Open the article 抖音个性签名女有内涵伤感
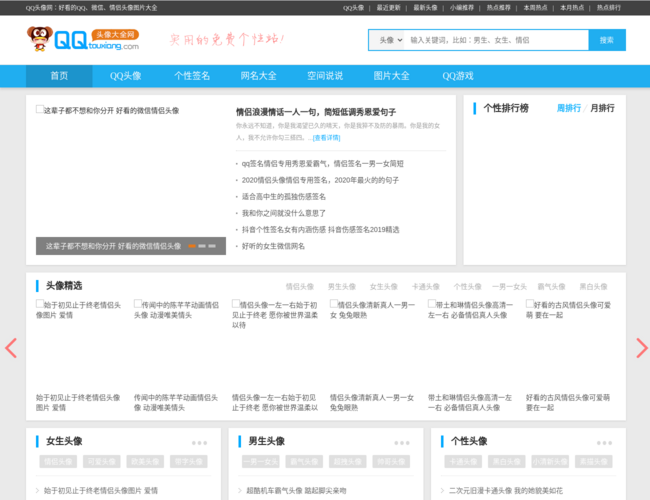 320,230
